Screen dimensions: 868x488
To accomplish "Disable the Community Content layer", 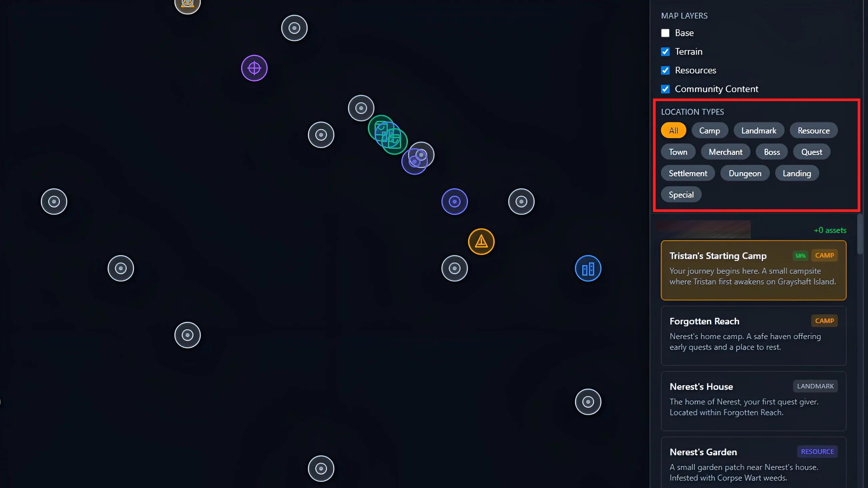I will [x=665, y=89].
